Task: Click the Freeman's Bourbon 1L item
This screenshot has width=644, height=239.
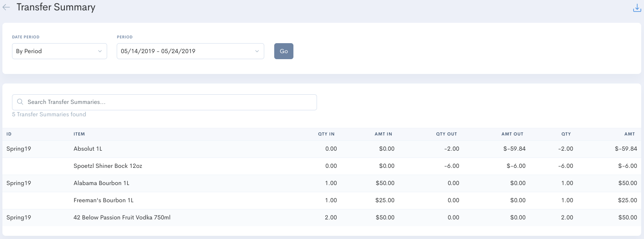Action: coord(104,200)
